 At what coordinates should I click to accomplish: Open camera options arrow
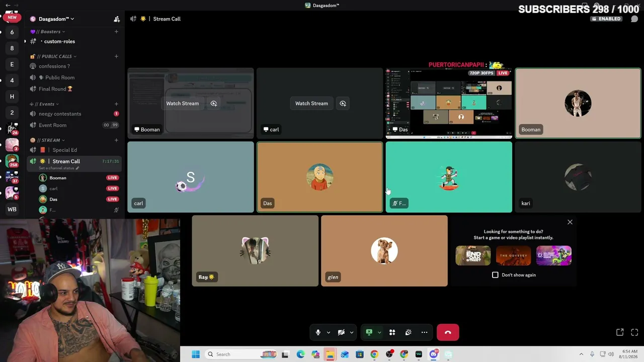pyautogui.click(x=352, y=332)
